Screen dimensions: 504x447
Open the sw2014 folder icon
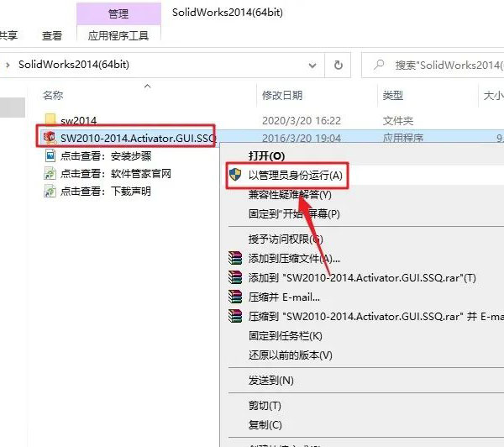pos(50,120)
